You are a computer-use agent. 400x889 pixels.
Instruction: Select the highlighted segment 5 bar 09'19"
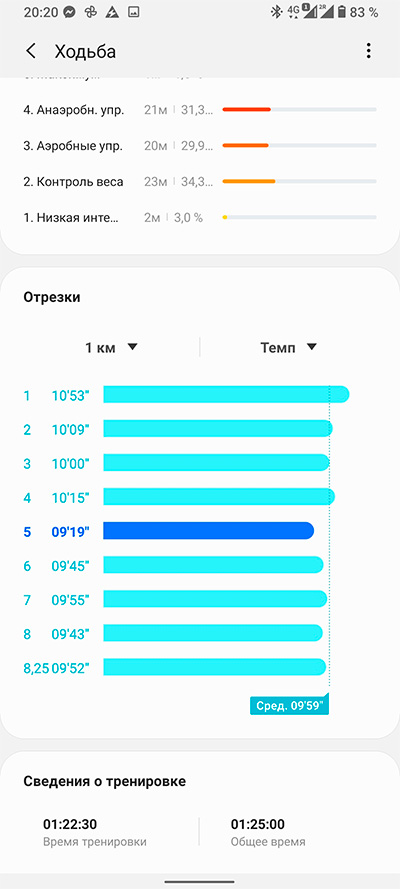tap(208, 531)
